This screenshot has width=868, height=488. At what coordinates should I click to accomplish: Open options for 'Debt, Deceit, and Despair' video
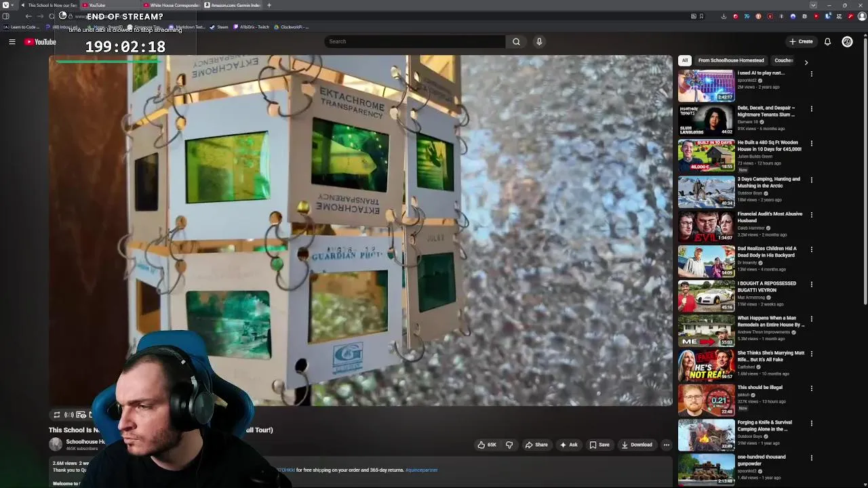click(812, 108)
